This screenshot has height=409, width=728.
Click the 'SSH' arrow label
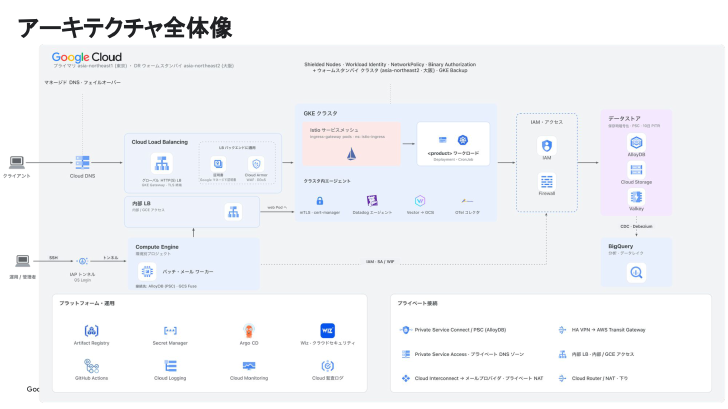click(x=54, y=258)
